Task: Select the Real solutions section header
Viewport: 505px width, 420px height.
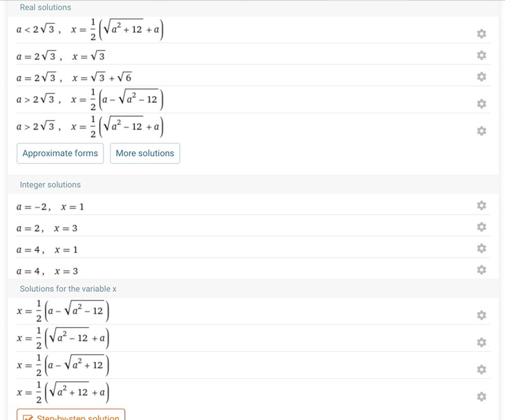Action: coord(45,8)
